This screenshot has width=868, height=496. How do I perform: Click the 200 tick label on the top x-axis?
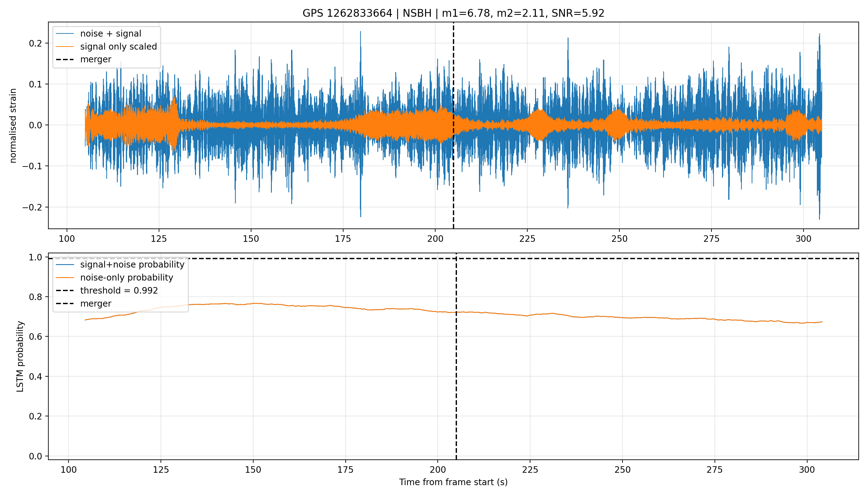pos(435,239)
